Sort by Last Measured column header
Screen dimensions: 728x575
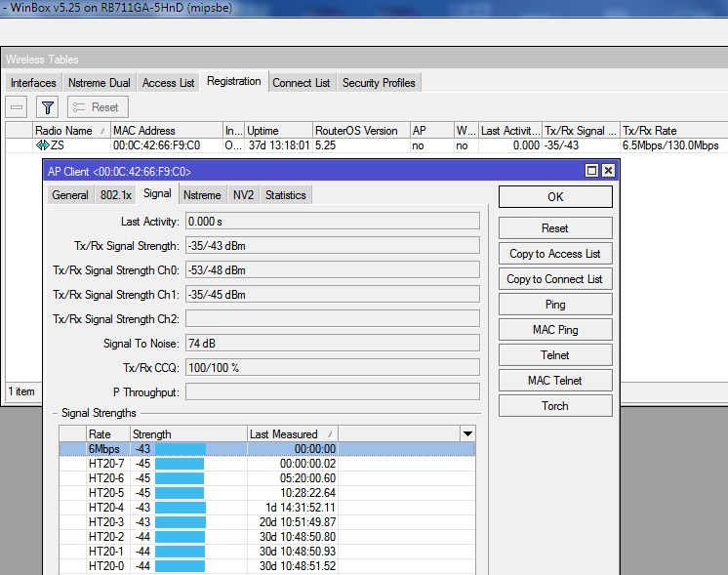292,433
